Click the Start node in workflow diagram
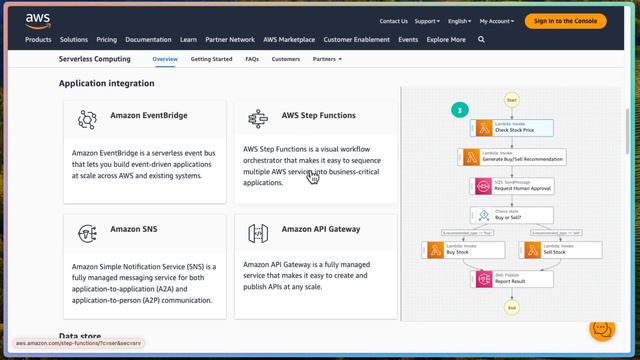 tap(511, 100)
